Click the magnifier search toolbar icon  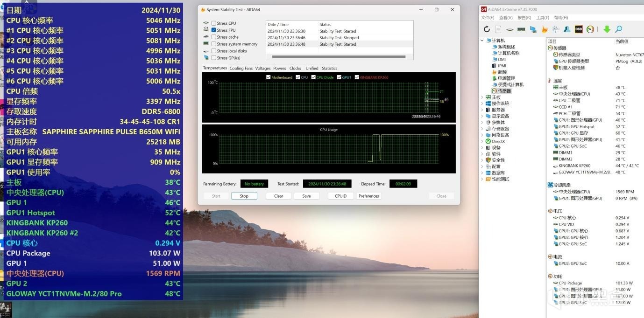(619, 29)
